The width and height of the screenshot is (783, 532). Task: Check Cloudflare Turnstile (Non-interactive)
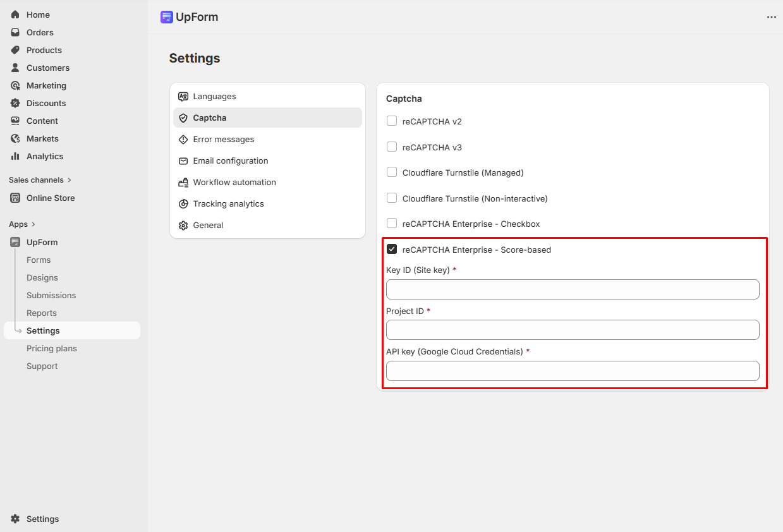(x=392, y=198)
